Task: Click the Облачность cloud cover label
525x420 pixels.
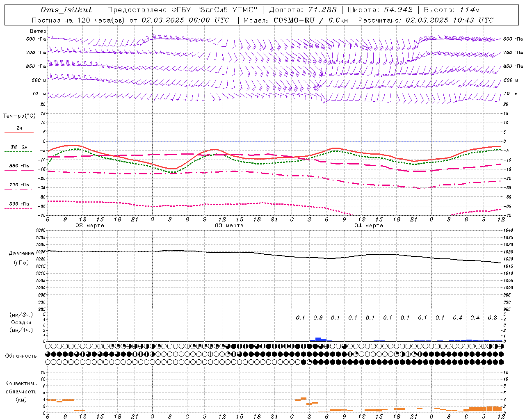Action: [21, 356]
